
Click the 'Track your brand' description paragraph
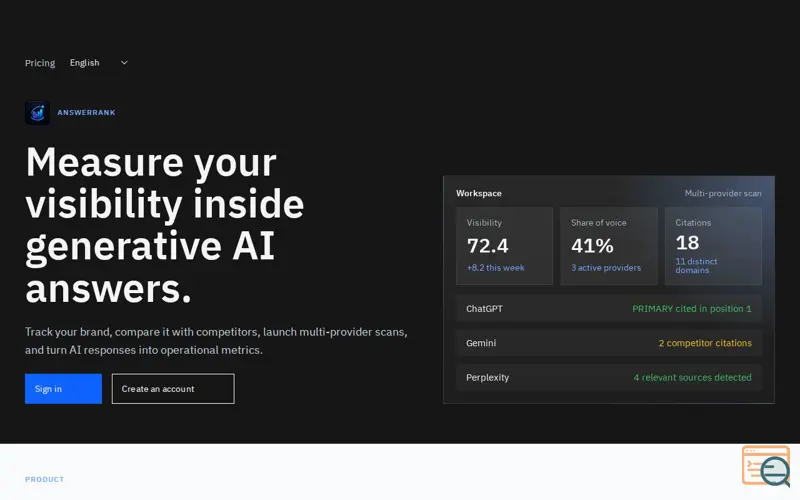pos(216,341)
